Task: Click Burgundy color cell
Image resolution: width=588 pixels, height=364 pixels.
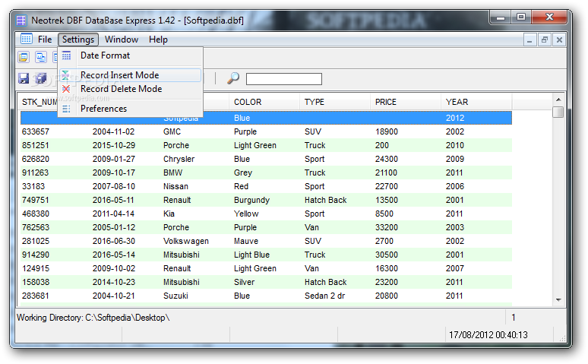Action: 251,201
